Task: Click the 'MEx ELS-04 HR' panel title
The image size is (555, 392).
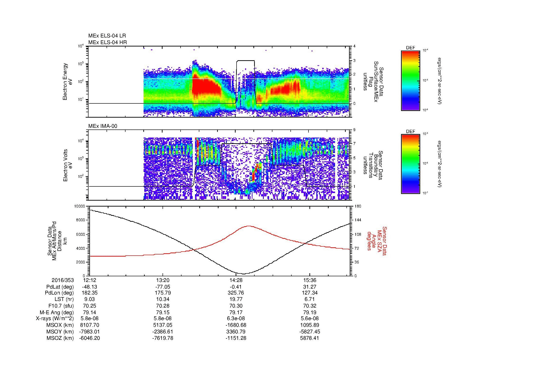Action: tap(107, 42)
